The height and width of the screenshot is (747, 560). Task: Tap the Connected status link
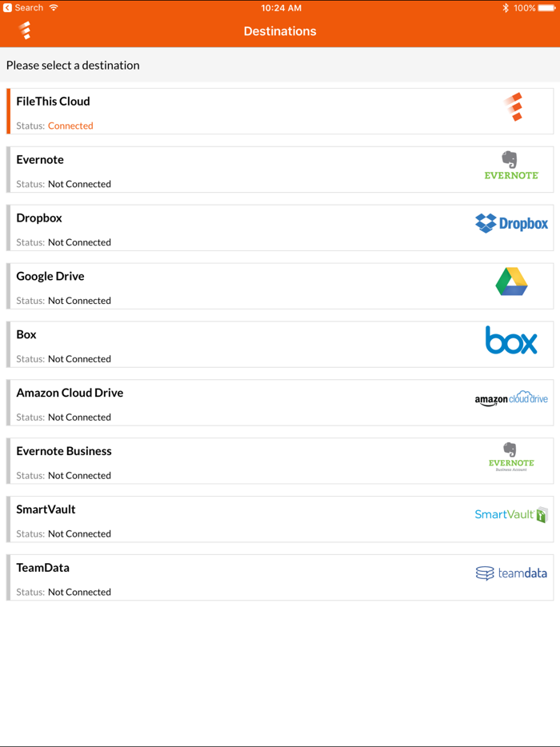coord(73,126)
